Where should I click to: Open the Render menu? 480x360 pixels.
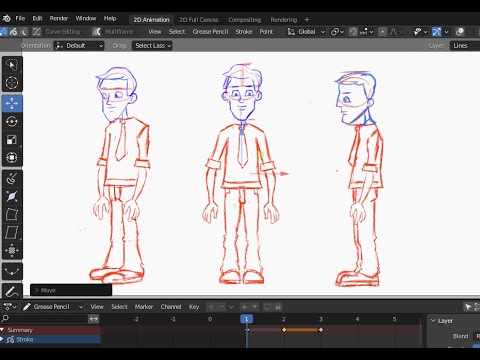click(x=59, y=19)
